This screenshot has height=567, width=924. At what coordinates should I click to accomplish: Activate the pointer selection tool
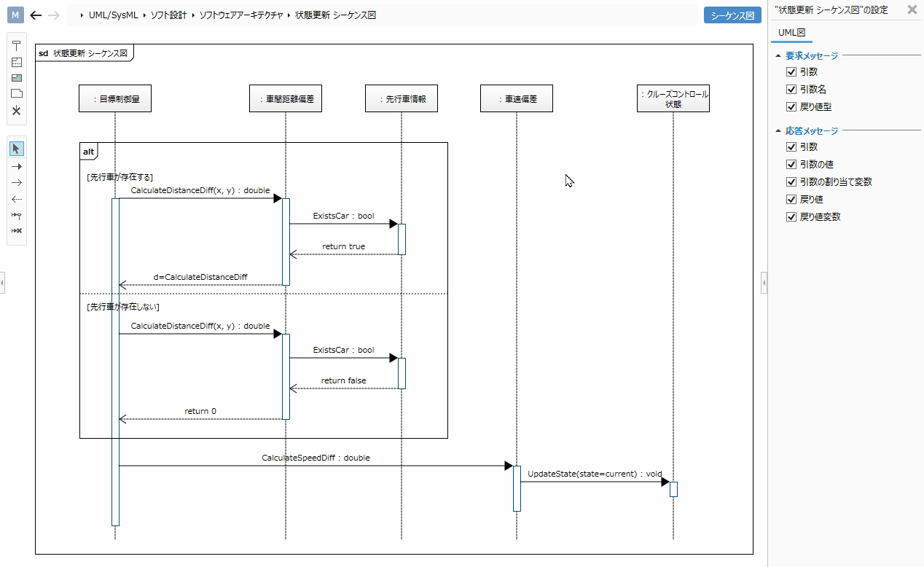17,149
